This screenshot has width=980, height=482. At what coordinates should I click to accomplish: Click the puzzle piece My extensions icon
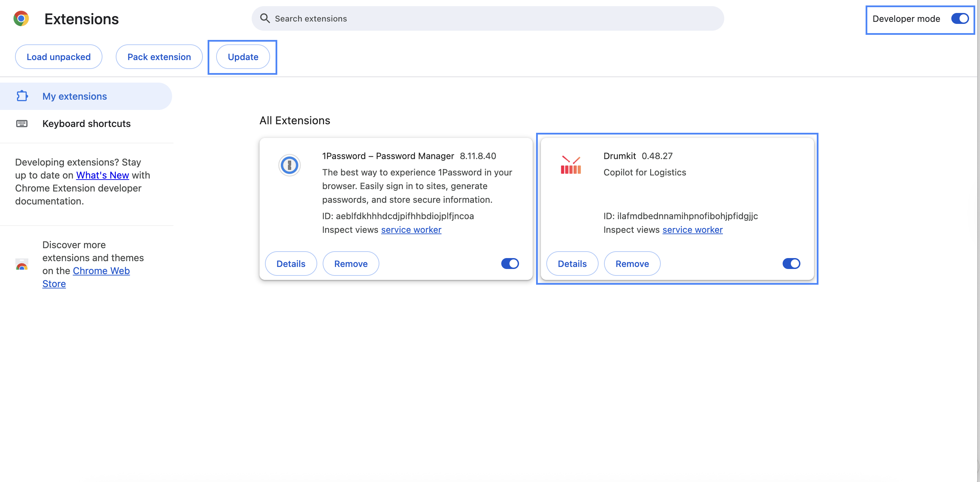tap(22, 96)
